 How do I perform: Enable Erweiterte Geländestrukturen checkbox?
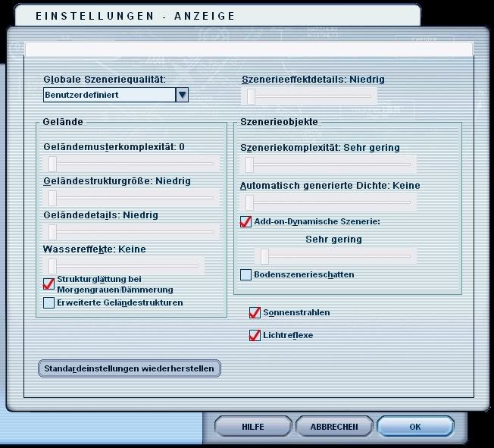pyautogui.click(x=49, y=303)
